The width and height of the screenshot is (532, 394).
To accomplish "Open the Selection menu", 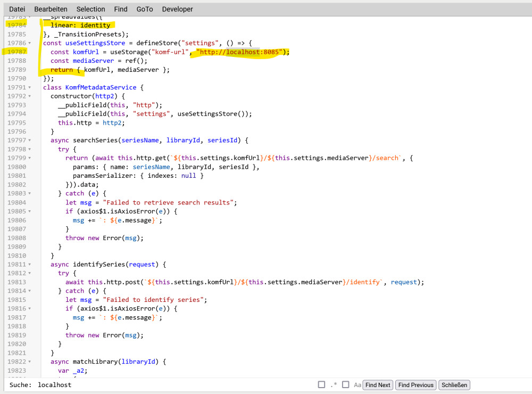I will pos(90,9).
